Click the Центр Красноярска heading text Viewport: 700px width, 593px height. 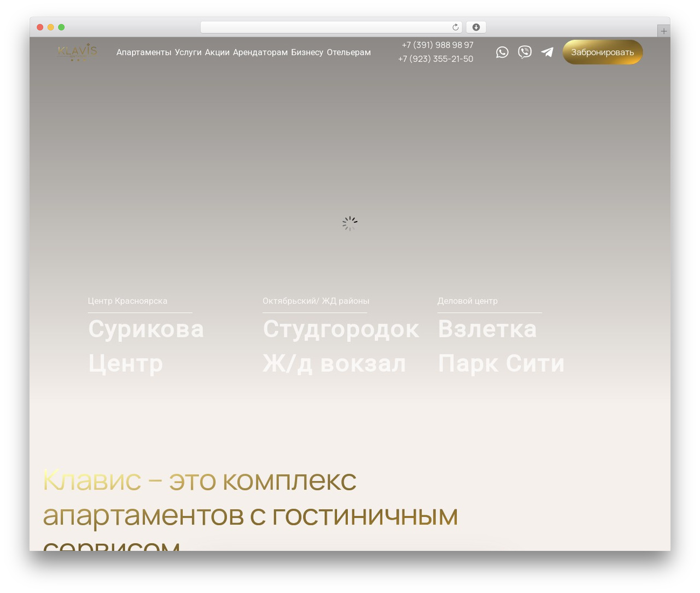pos(127,301)
